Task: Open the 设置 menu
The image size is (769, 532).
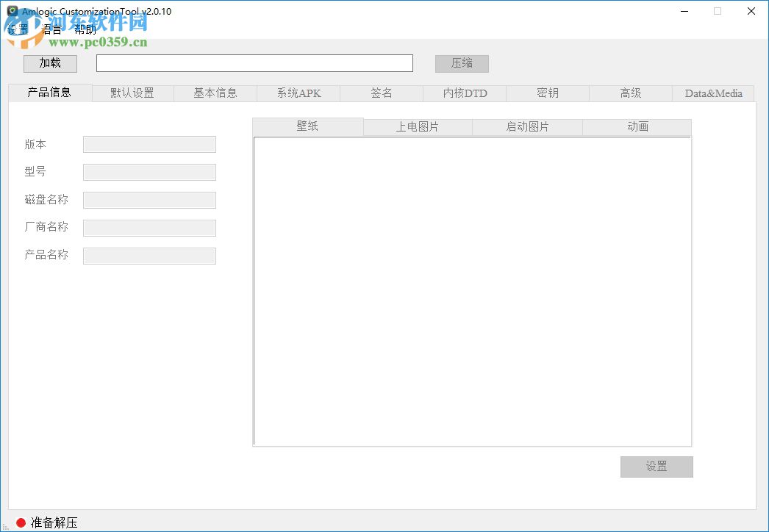Action: (18, 29)
